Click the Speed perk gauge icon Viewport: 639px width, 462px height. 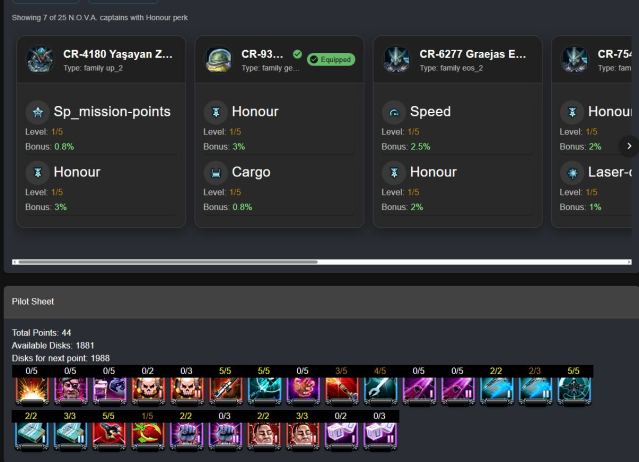click(394, 112)
